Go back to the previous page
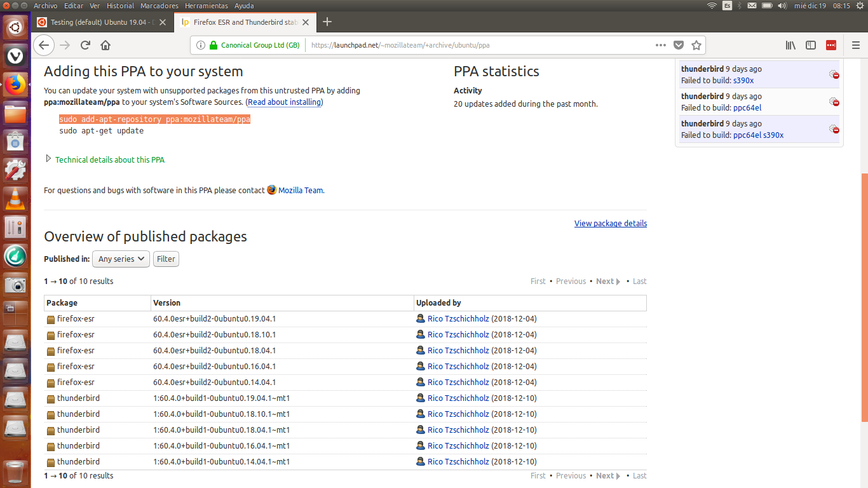868x488 pixels. 43,45
